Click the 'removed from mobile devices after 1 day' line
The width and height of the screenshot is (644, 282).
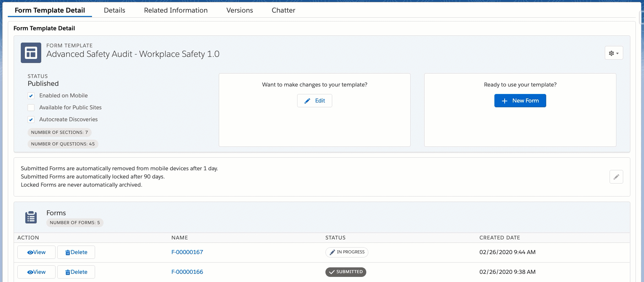(119, 169)
